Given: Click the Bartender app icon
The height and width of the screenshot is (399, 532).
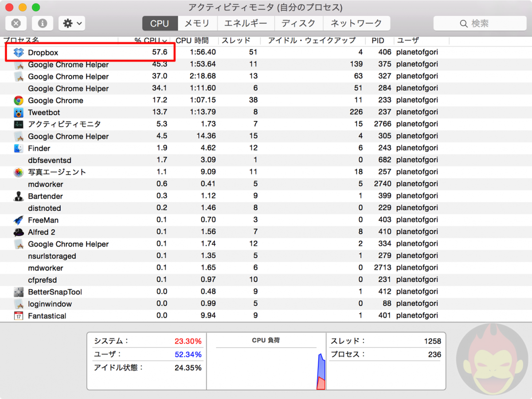Looking at the screenshot, I should point(18,196).
